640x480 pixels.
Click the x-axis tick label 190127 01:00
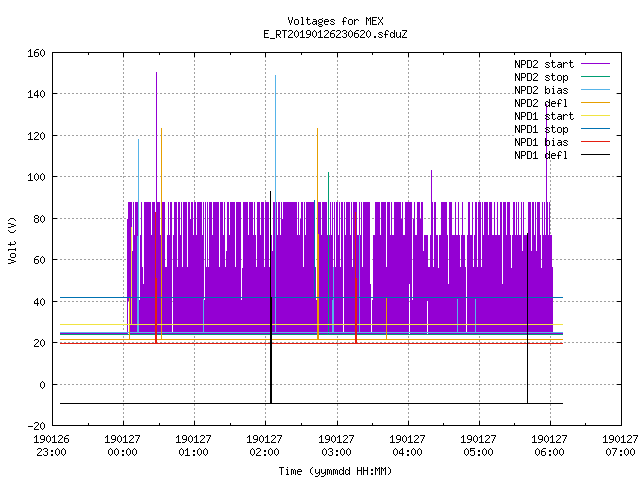[x=193, y=446]
